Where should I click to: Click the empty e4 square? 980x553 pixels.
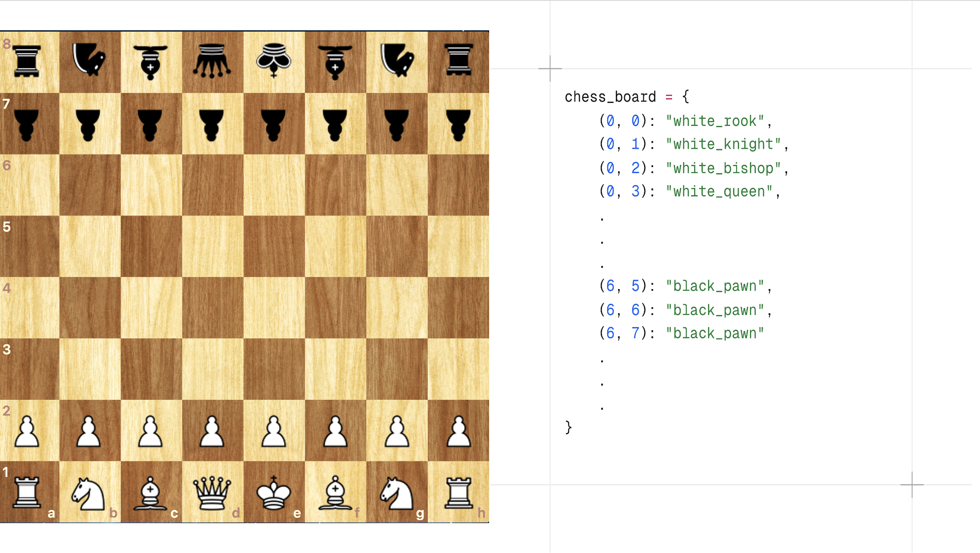273,308
